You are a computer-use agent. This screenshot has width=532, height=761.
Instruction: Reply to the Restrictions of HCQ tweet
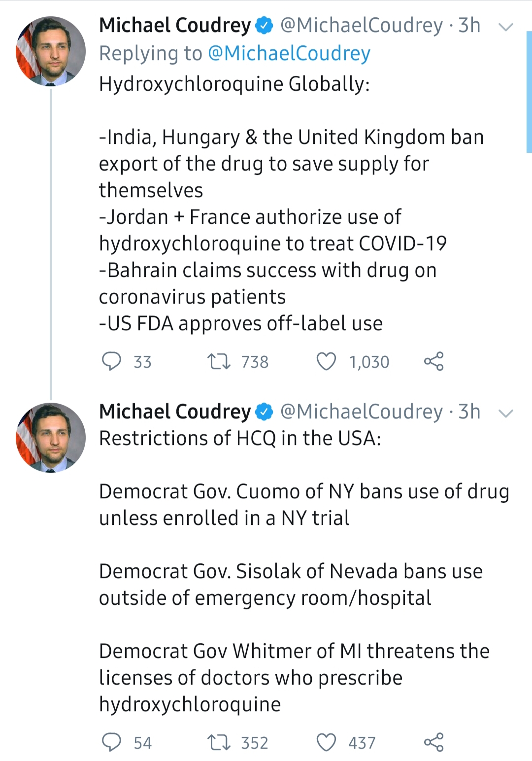111,742
